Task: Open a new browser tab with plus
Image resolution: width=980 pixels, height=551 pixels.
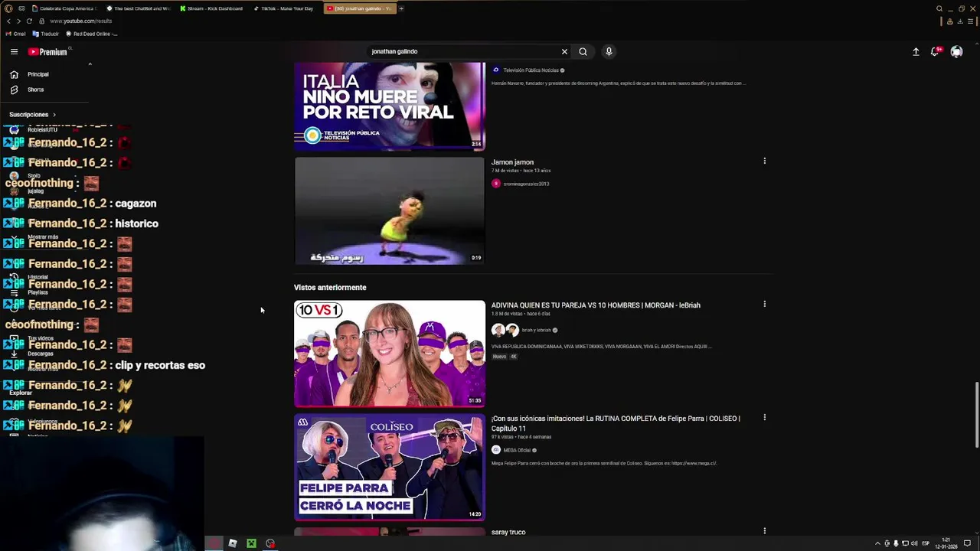Action: [400, 8]
